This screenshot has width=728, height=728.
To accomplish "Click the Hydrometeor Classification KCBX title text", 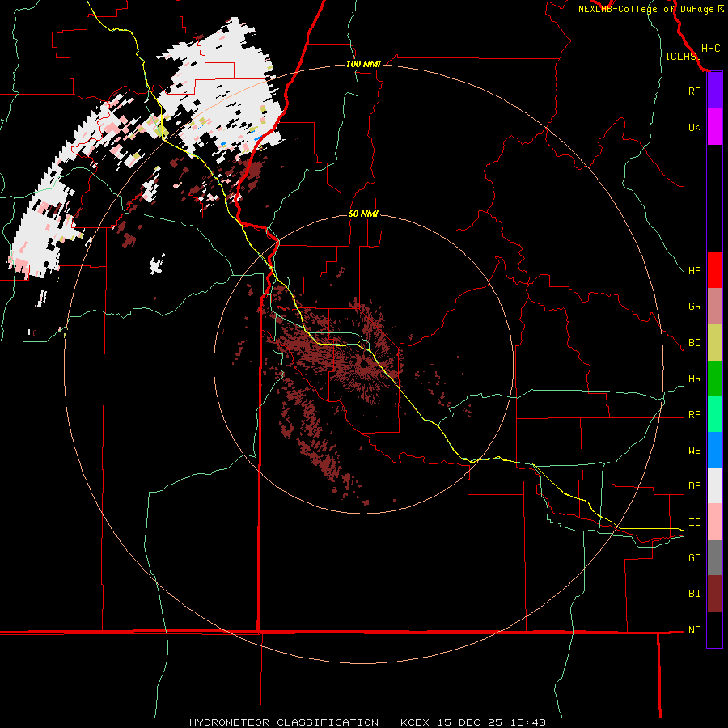I will [367, 722].
